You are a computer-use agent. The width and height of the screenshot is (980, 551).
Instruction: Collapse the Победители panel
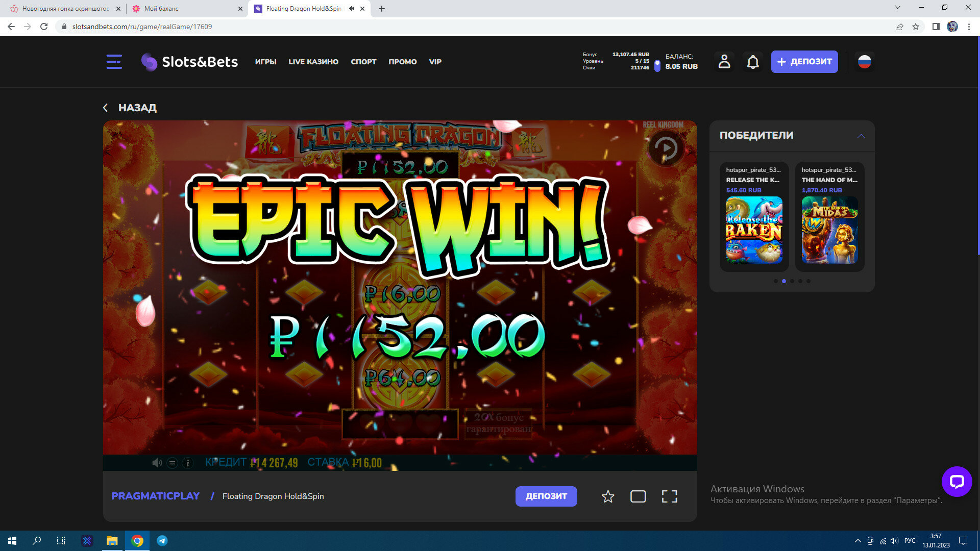point(861,136)
